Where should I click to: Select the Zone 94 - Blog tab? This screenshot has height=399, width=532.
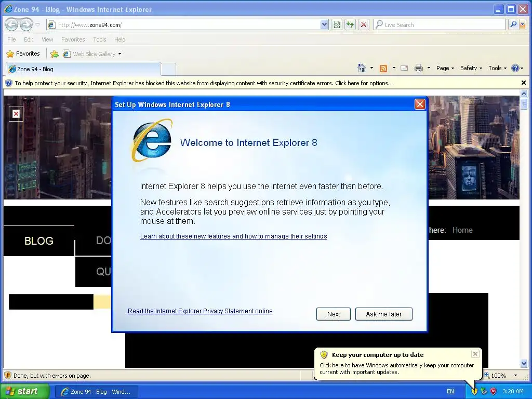pyautogui.click(x=83, y=69)
